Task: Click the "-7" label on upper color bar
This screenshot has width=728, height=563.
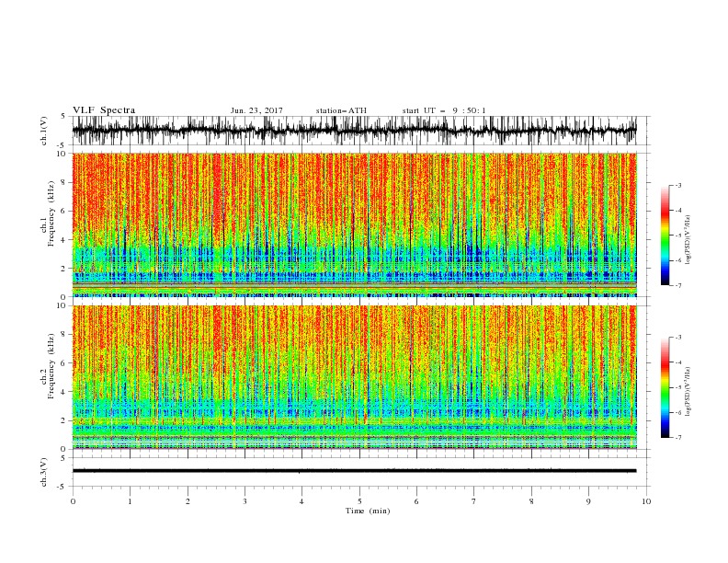Action: [x=678, y=285]
